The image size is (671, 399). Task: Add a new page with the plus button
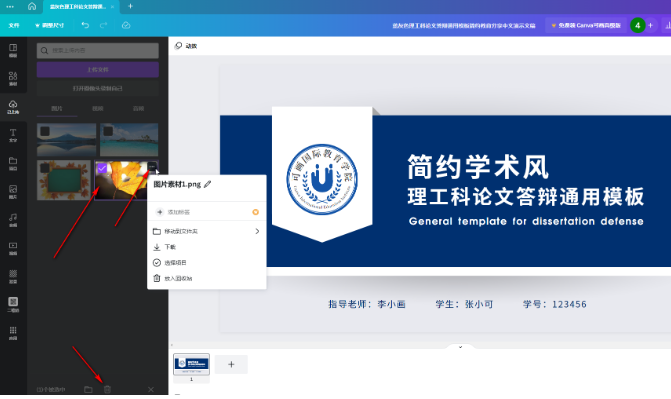[x=231, y=364]
